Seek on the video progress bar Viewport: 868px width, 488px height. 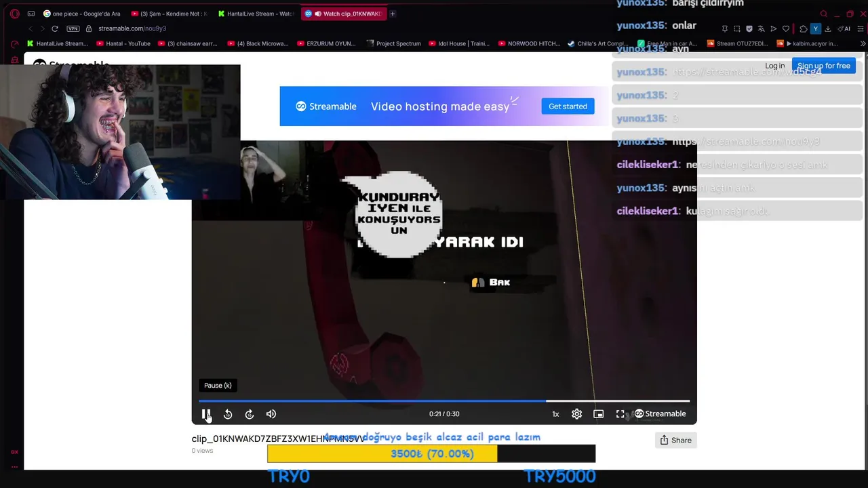[444, 401]
